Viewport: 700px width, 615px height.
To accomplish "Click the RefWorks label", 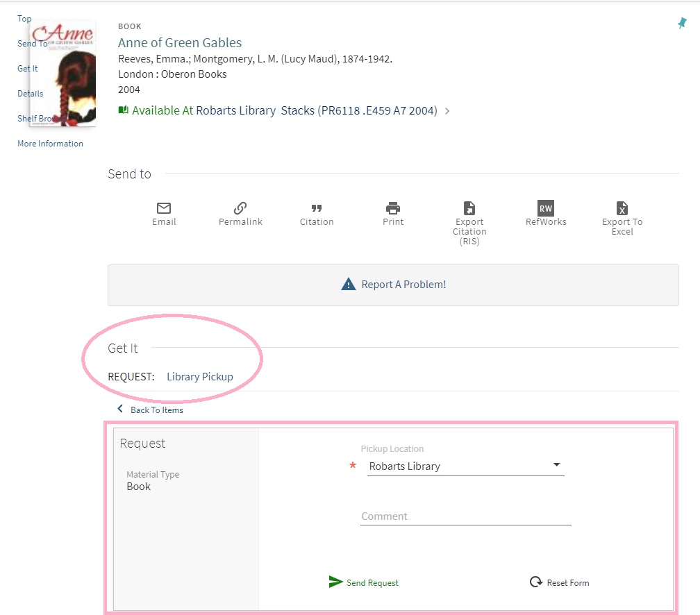I will (x=546, y=222).
